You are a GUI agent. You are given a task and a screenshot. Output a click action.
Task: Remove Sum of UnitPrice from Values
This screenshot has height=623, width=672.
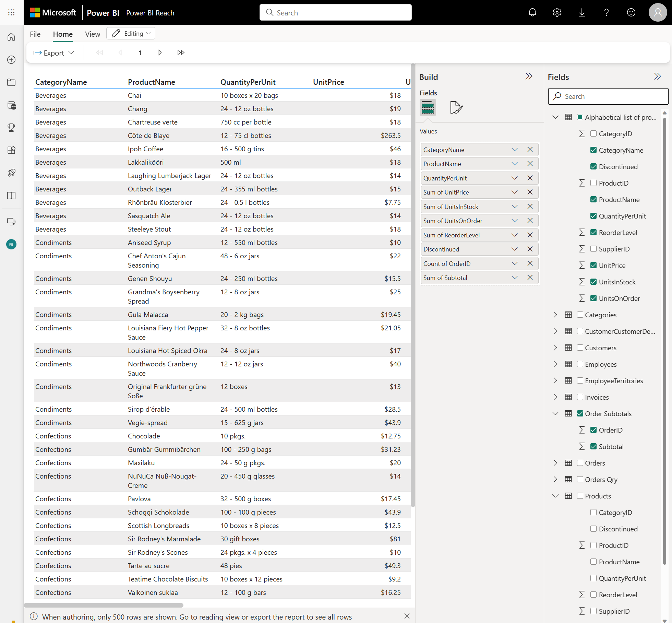(530, 192)
